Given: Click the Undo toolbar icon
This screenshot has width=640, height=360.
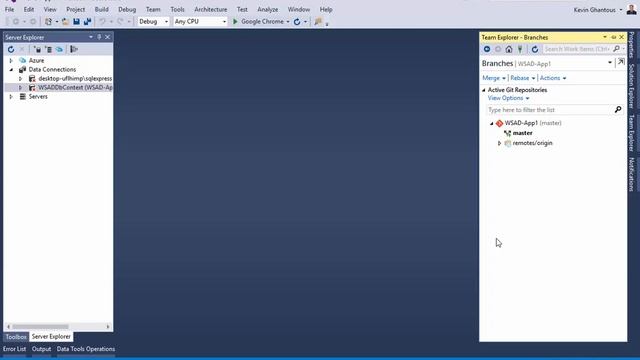Looking at the screenshot, I should click(102, 22).
